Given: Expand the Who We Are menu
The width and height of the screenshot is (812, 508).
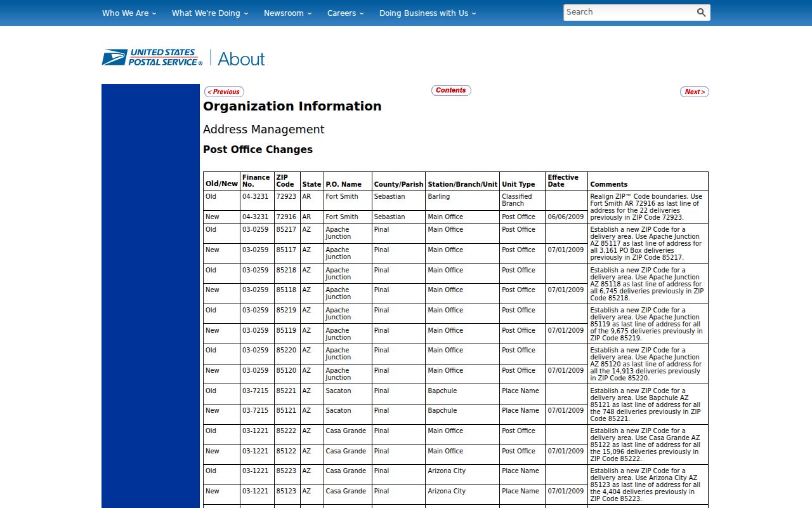Looking at the screenshot, I should pyautogui.click(x=129, y=13).
